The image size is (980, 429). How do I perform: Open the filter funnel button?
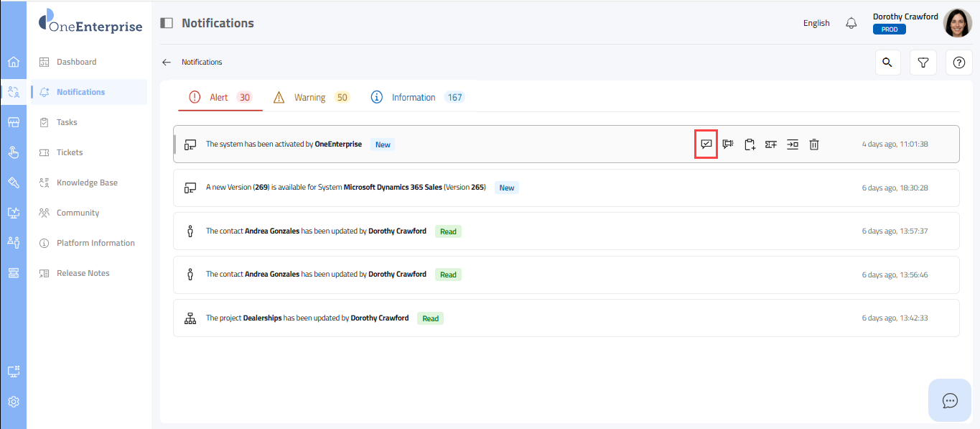pyautogui.click(x=923, y=63)
